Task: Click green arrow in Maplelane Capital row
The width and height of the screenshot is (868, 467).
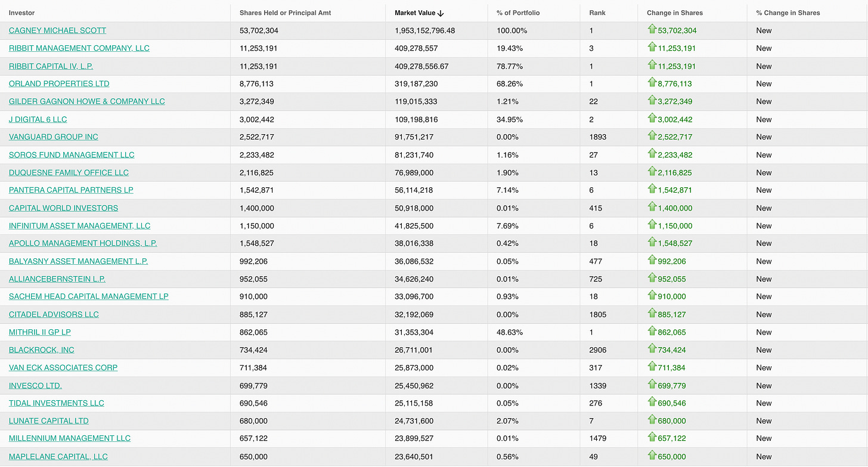Action: pos(652,456)
